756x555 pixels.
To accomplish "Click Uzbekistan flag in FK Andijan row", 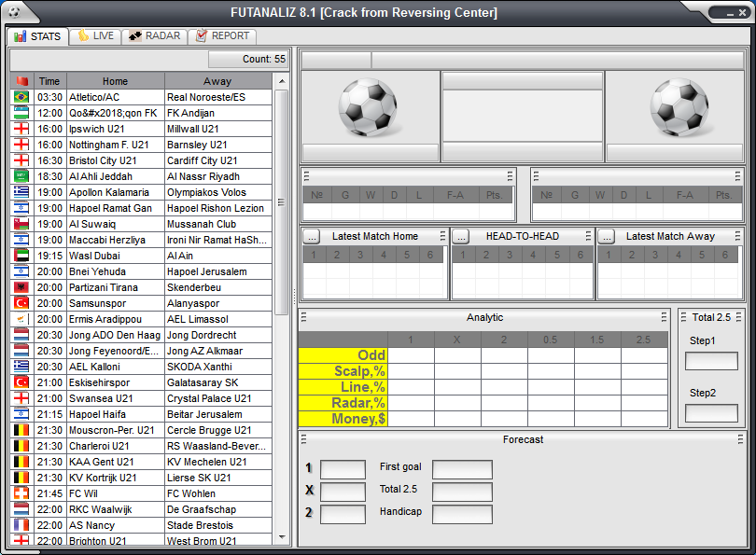I will click(x=21, y=113).
